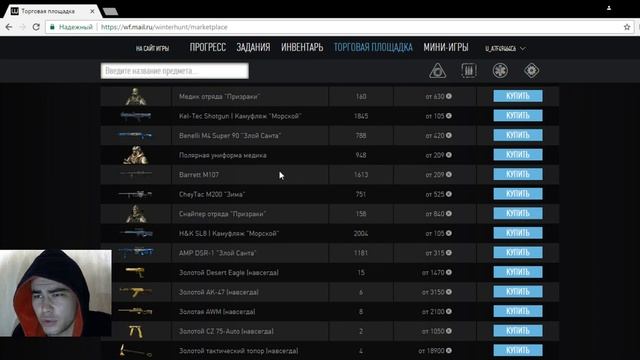Click the price от 3150 in the AK-47 row
Screen dimensions: 640x360
click(x=437, y=292)
